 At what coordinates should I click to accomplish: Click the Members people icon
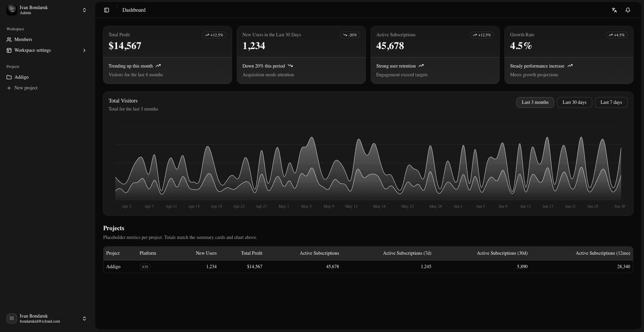9,40
